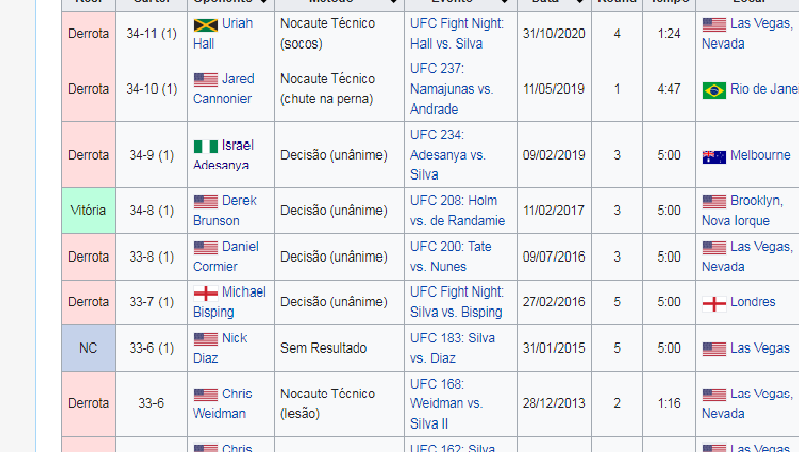Click the England flag beside Londres
The height and width of the screenshot is (452, 799).
(x=714, y=303)
